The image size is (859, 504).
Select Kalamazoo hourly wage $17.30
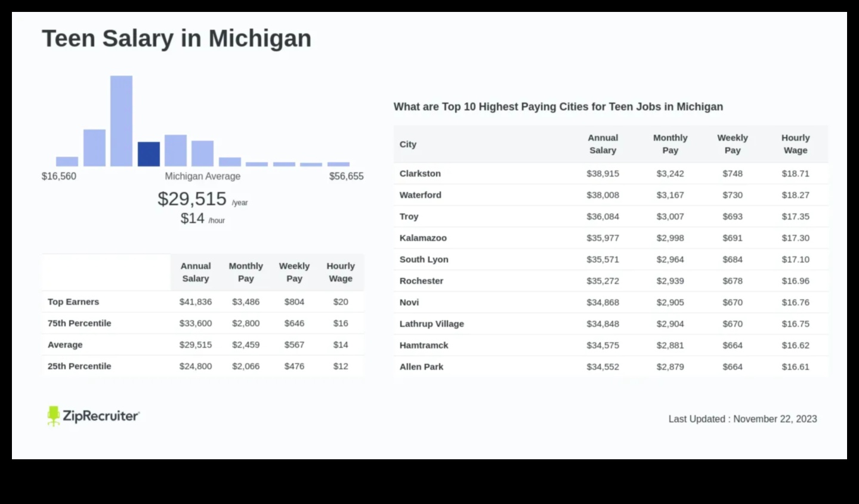click(x=796, y=238)
